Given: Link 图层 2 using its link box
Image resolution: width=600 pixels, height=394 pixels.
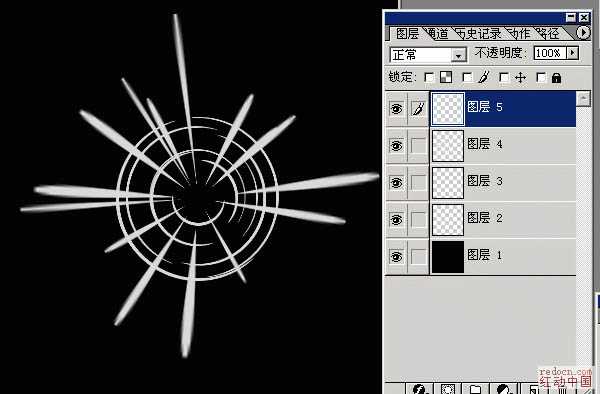Looking at the screenshot, I should pos(418,220).
